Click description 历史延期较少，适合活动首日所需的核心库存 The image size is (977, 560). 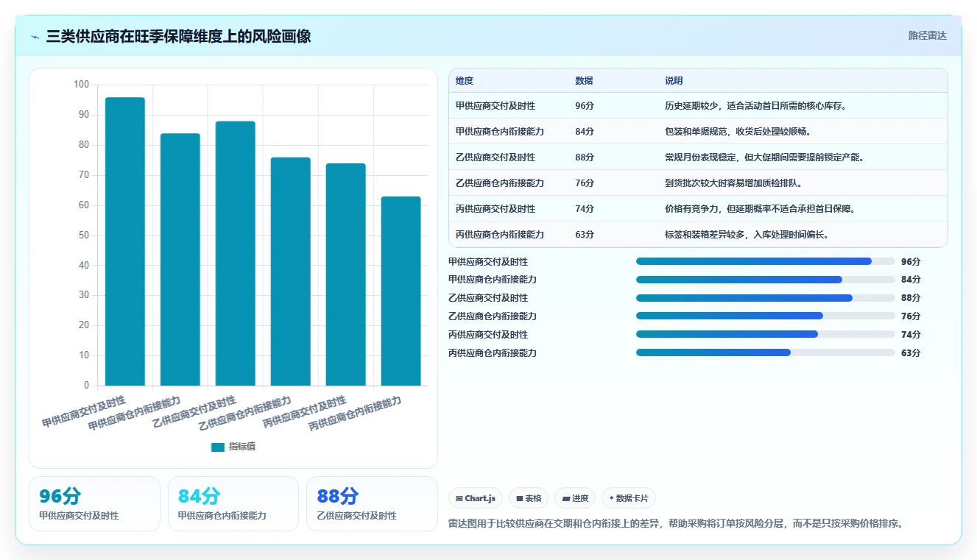point(755,106)
